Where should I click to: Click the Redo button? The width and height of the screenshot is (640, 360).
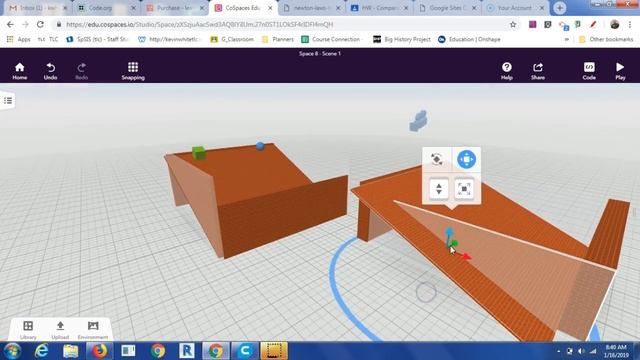[82, 71]
